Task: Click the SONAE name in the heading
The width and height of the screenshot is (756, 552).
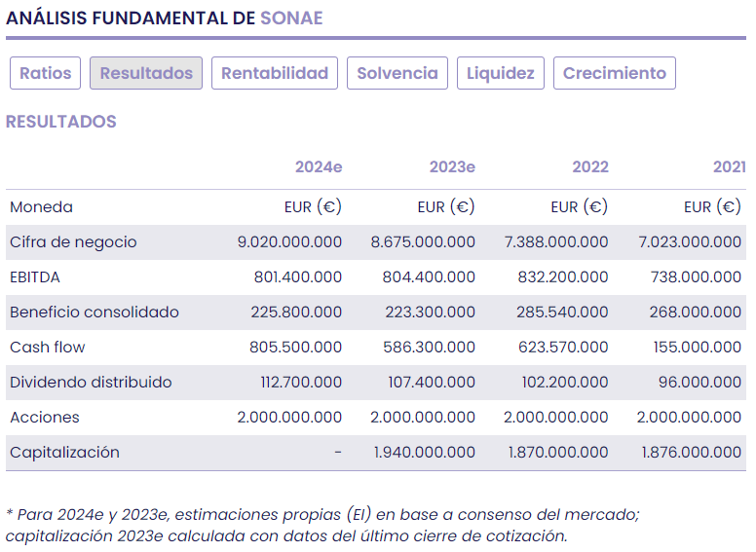Action: click(x=291, y=18)
